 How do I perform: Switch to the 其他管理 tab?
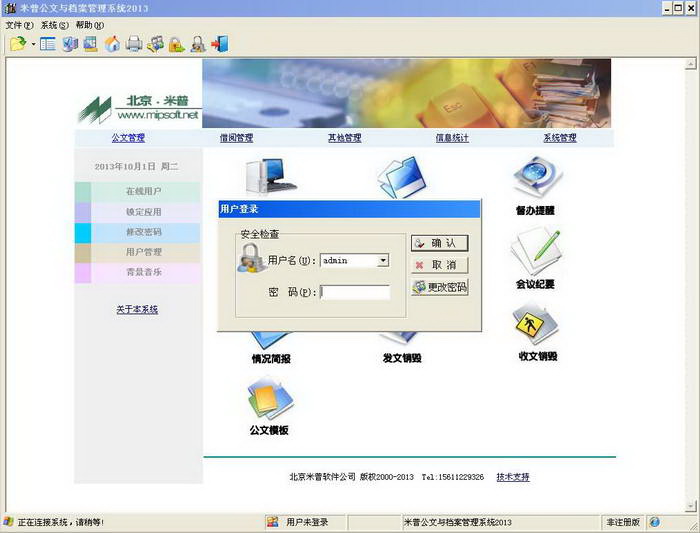345,138
